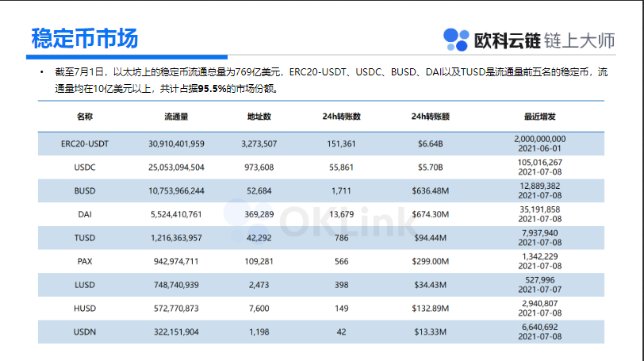Click circulation value 572,770,873
The width and height of the screenshot is (644, 361).
[x=176, y=309]
